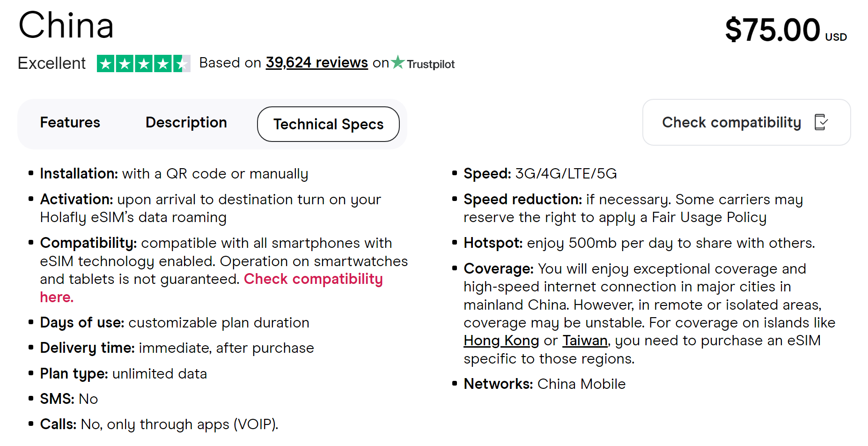The height and width of the screenshot is (446, 868).
Task: Click the Speed: 3G/4G/LTE/5G entry
Action: click(x=540, y=174)
